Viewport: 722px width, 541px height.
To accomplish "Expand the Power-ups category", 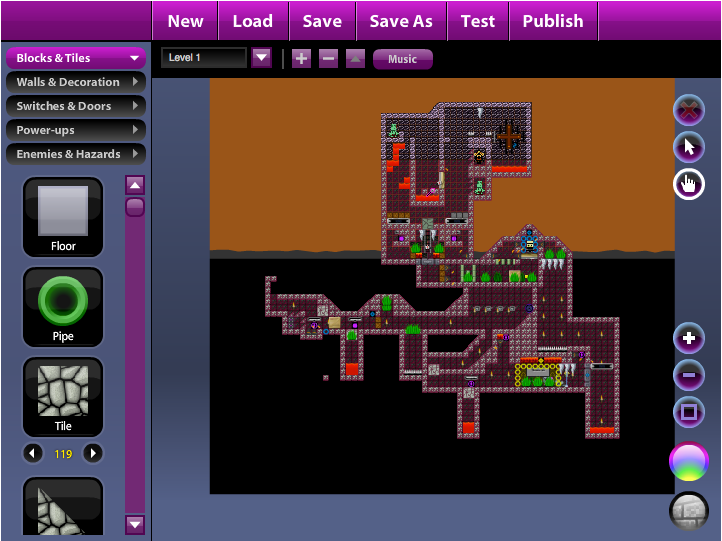I will [x=76, y=130].
